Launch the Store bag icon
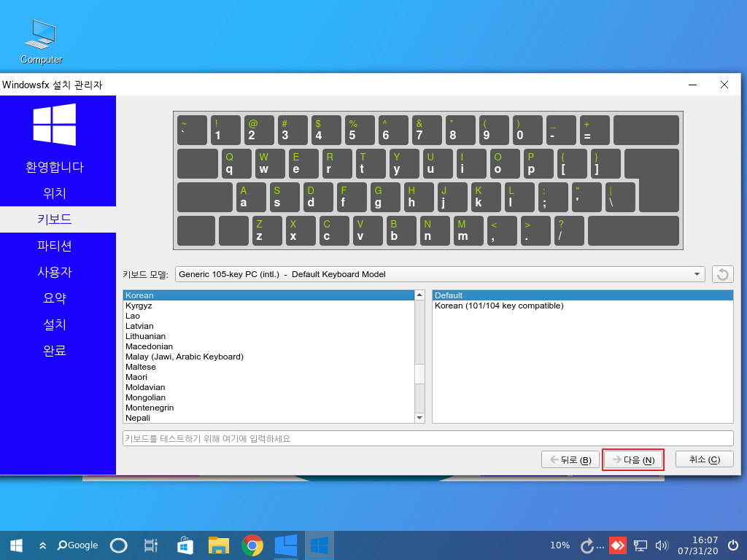Image resolution: width=747 pixels, height=560 pixels. tap(185, 545)
